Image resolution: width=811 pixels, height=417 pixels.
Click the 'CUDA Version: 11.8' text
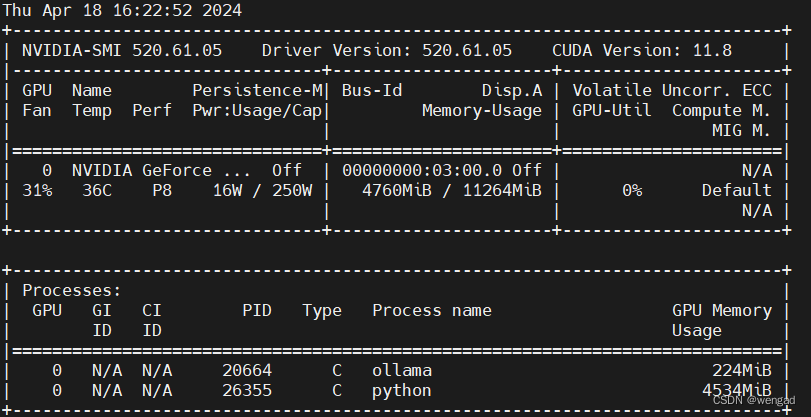pyautogui.click(x=642, y=50)
